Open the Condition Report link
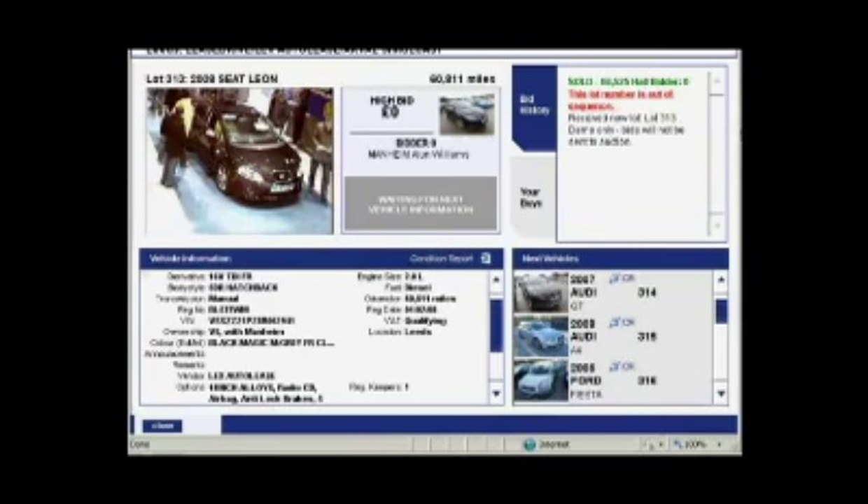 click(x=442, y=258)
